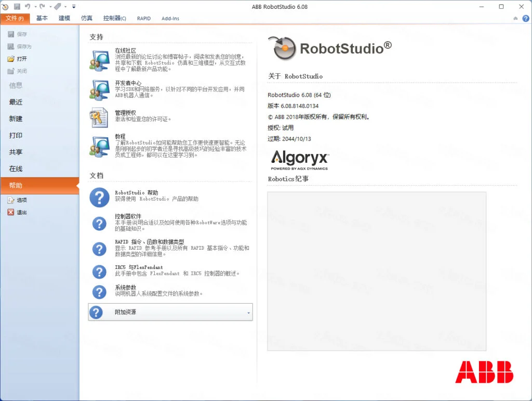Image resolution: width=532 pixels, height=401 pixels.
Task: Switch to the 仿真 ribbon tab
Action: 87,18
